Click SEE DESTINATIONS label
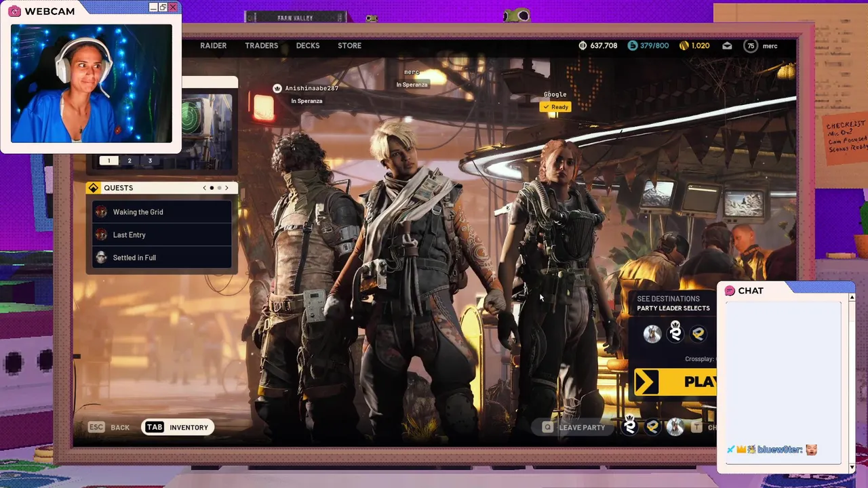 pos(668,299)
